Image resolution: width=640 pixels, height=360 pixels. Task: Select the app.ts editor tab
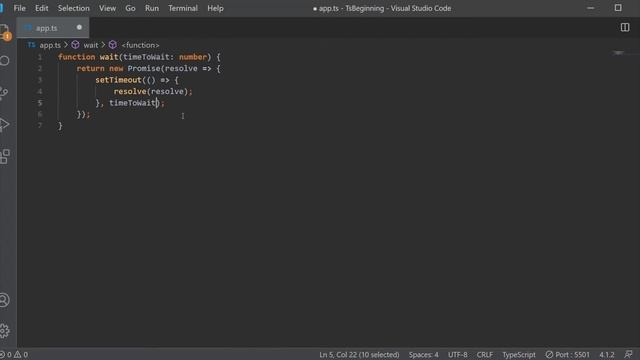(x=53, y=28)
